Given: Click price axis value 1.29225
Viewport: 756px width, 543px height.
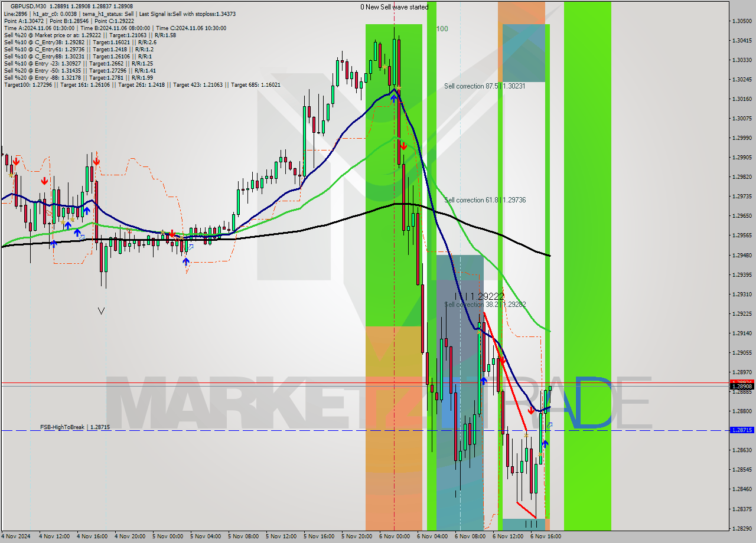Looking at the screenshot, I should pyautogui.click(x=742, y=313).
